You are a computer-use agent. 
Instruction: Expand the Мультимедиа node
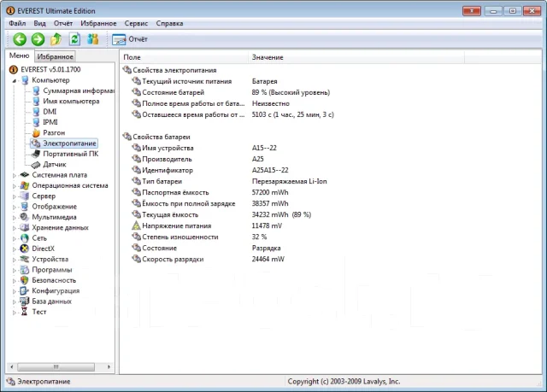[x=15, y=218]
